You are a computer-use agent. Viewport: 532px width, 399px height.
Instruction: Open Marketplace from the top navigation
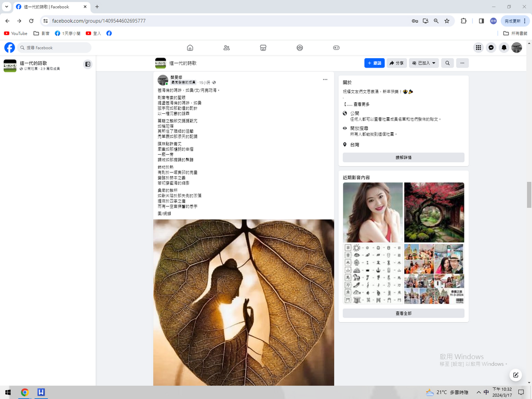coord(263,48)
